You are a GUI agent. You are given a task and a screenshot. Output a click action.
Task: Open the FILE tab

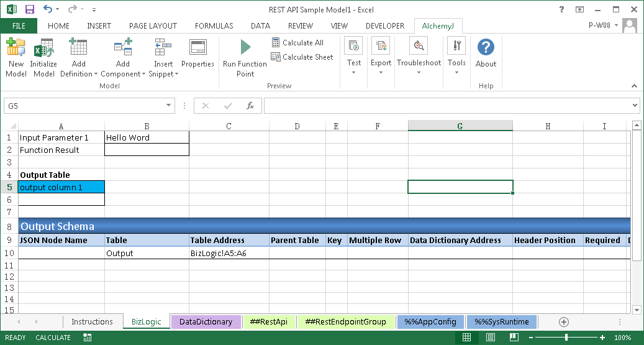click(x=19, y=26)
